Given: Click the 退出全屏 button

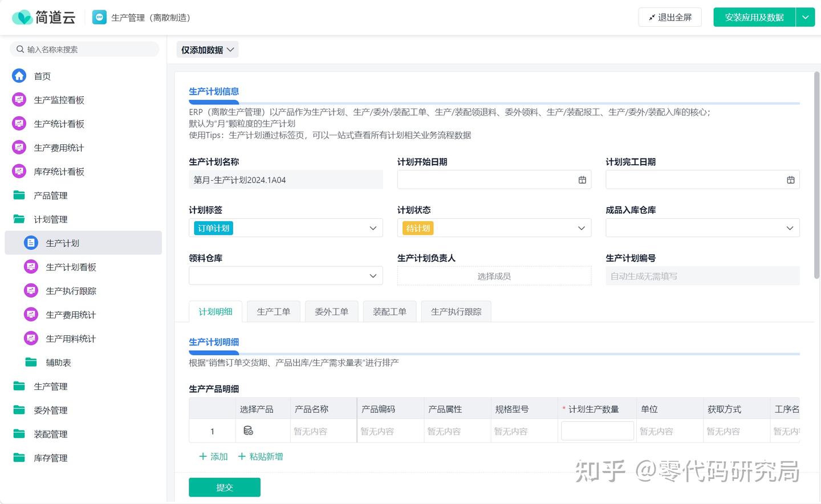Looking at the screenshot, I should coord(669,18).
